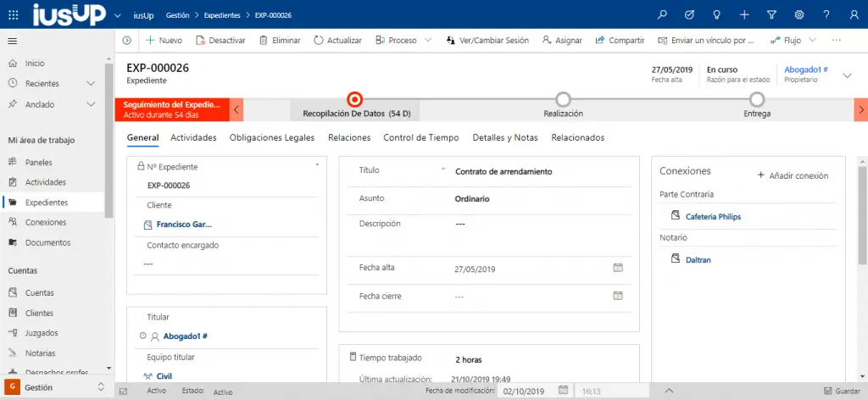This screenshot has height=400, width=868.
Task: Select the Realización stage circle
Action: pyautogui.click(x=563, y=99)
